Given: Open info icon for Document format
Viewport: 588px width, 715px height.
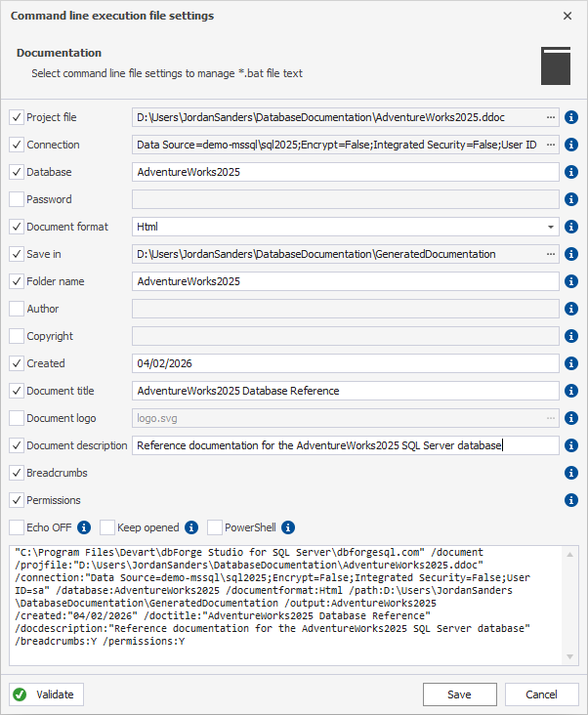Looking at the screenshot, I should click(571, 227).
